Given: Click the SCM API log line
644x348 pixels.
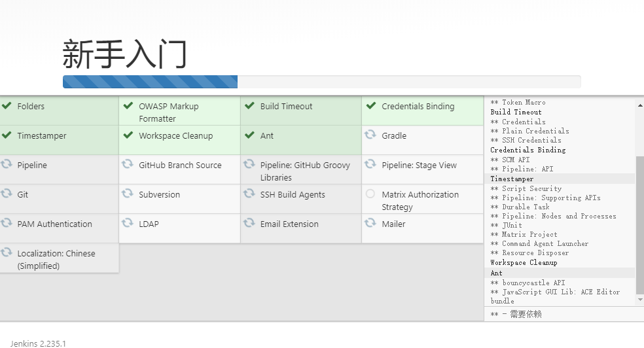Looking at the screenshot, I should [x=510, y=160].
